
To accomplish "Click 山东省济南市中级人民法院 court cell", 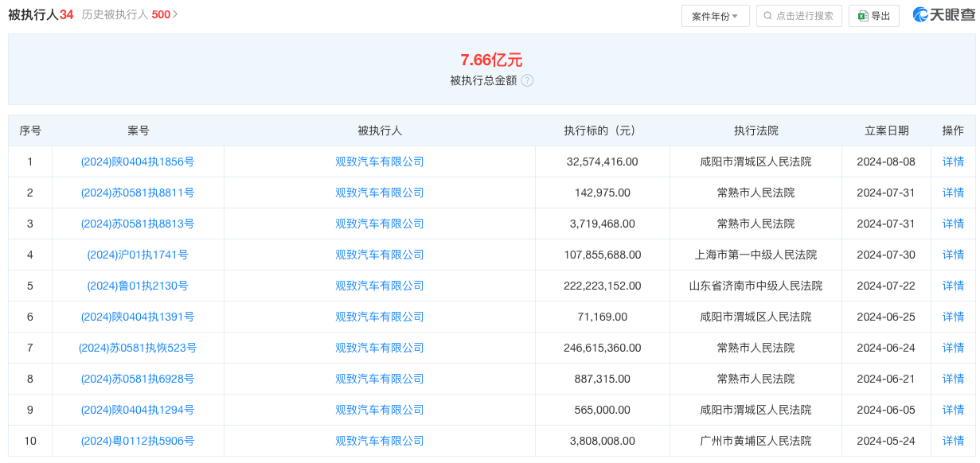I will 755,286.
